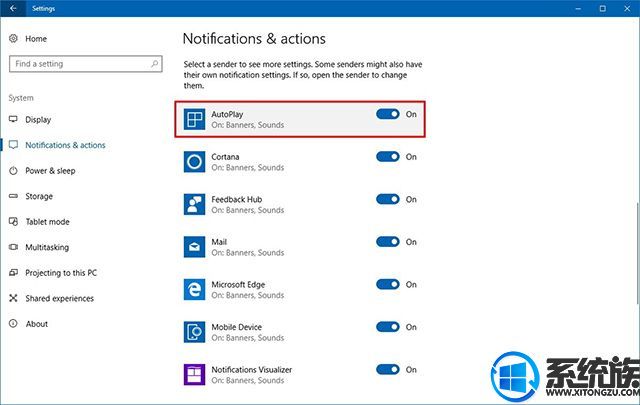Click the Mobile Device icon
The image size is (640, 405).
[194, 332]
